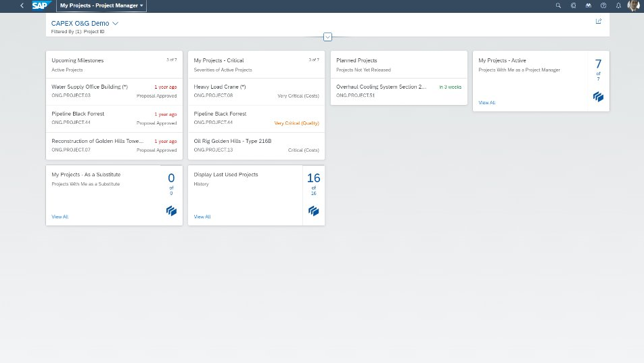Screen dimensions: 644x363
Task: Open search with the magnifier icon
Action: tap(558, 5)
